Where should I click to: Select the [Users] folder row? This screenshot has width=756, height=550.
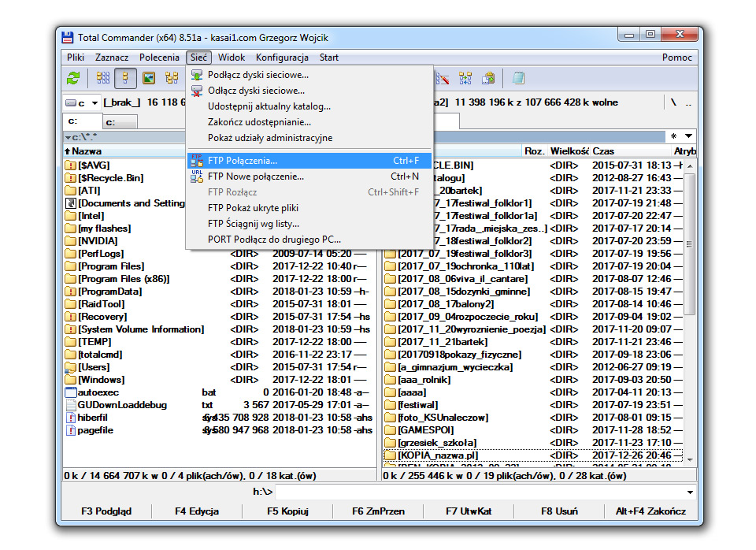click(219, 367)
